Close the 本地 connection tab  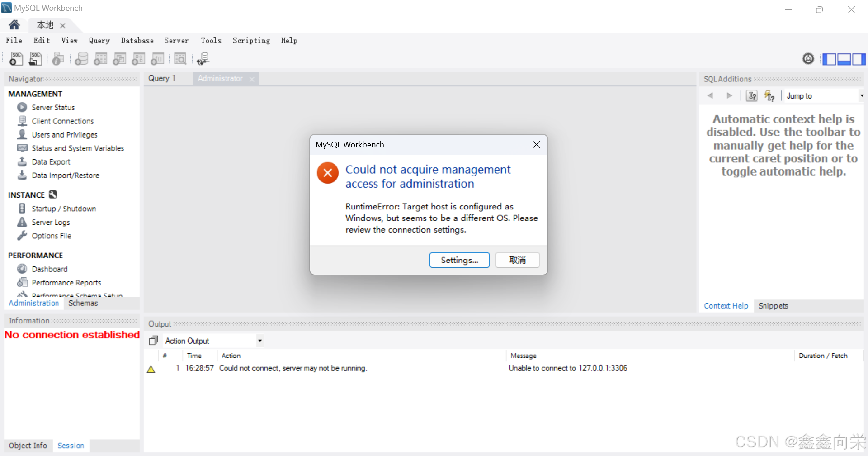[x=63, y=26]
